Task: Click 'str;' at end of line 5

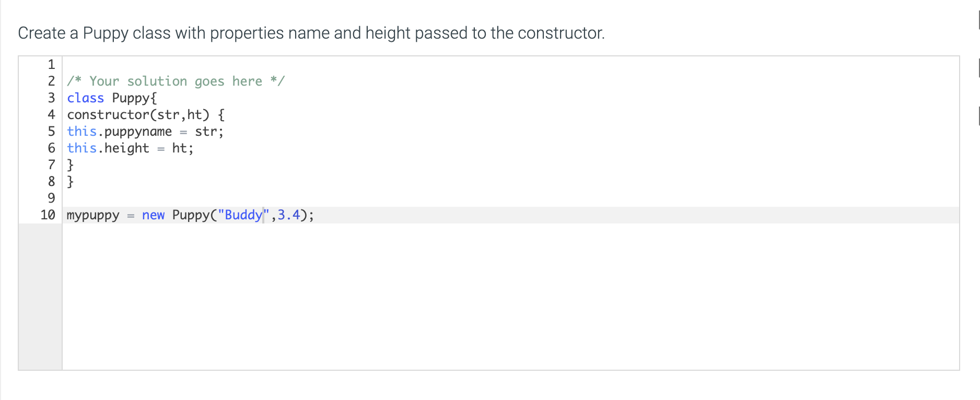Action: click(209, 131)
